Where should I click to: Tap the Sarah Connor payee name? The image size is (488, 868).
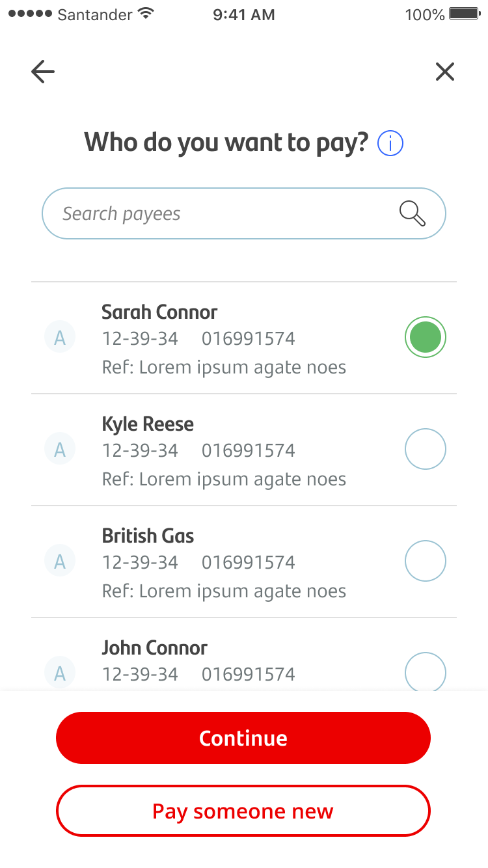tap(159, 312)
